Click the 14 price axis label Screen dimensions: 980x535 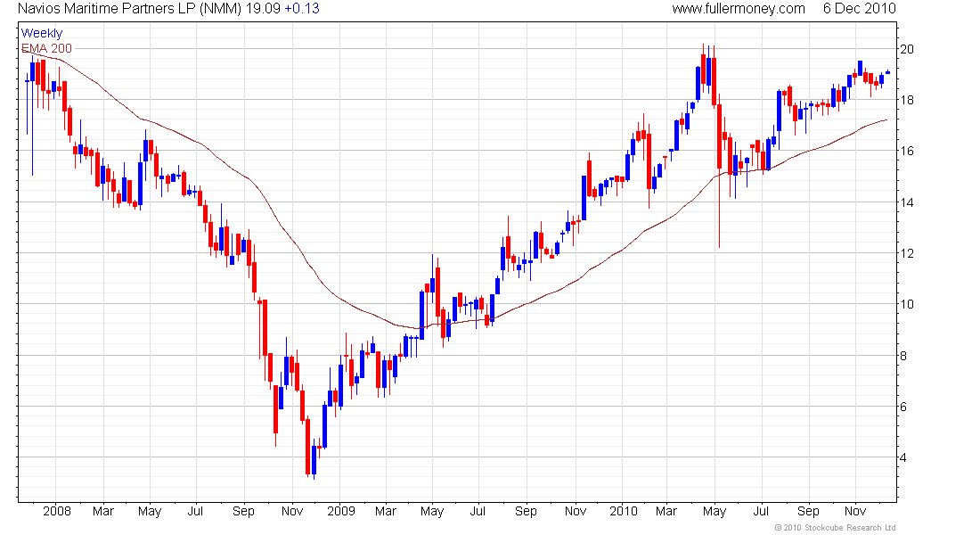pyautogui.click(x=906, y=202)
